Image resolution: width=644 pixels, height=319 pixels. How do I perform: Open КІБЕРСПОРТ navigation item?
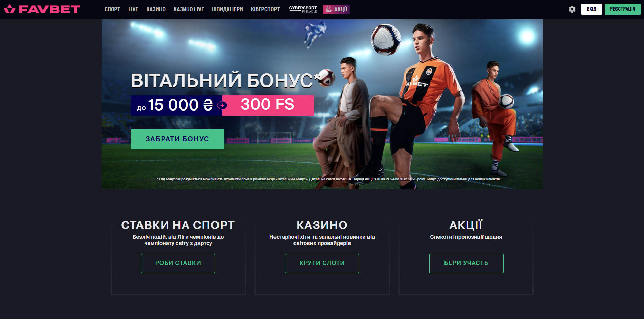pyautogui.click(x=265, y=9)
